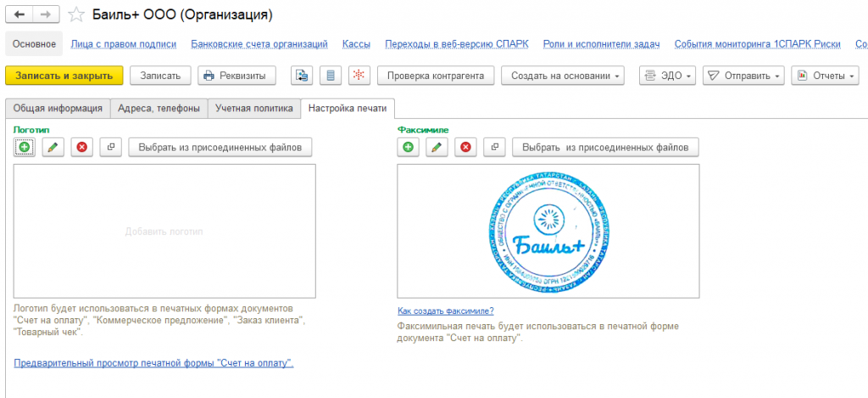This screenshot has height=398, width=868.
Task: Open Переходы в веб-версию СПАРК link
Action: (457, 44)
